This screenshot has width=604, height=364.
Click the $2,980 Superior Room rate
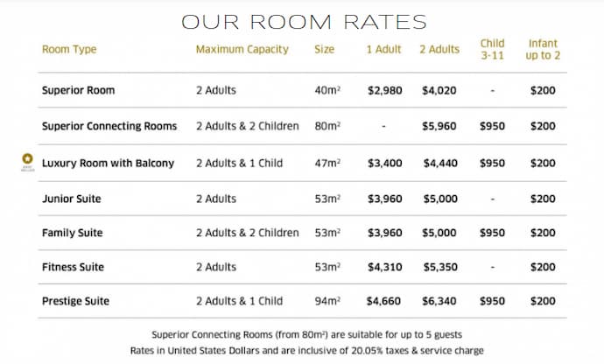pos(384,91)
